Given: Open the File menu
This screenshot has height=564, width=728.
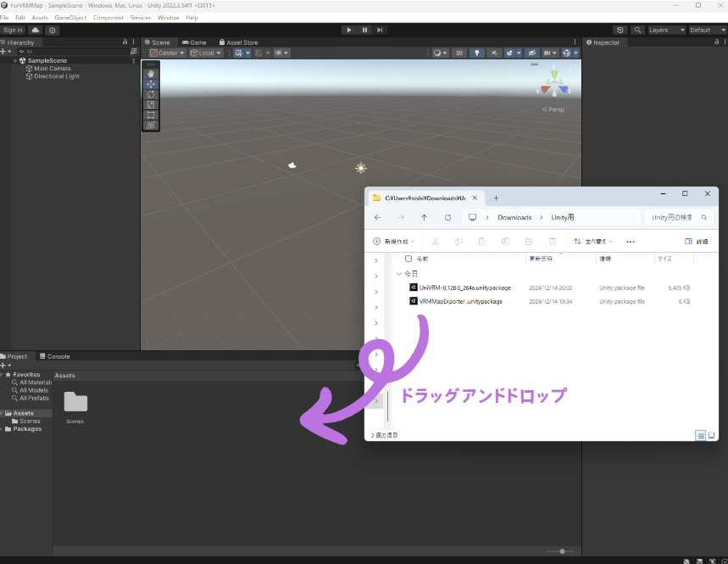Looking at the screenshot, I should 4,18.
